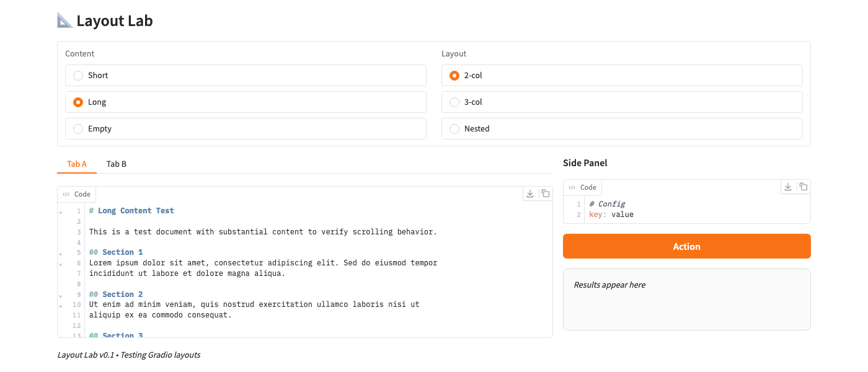Copy the Long Content Test code
This screenshot has width=868, height=372.
546,194
